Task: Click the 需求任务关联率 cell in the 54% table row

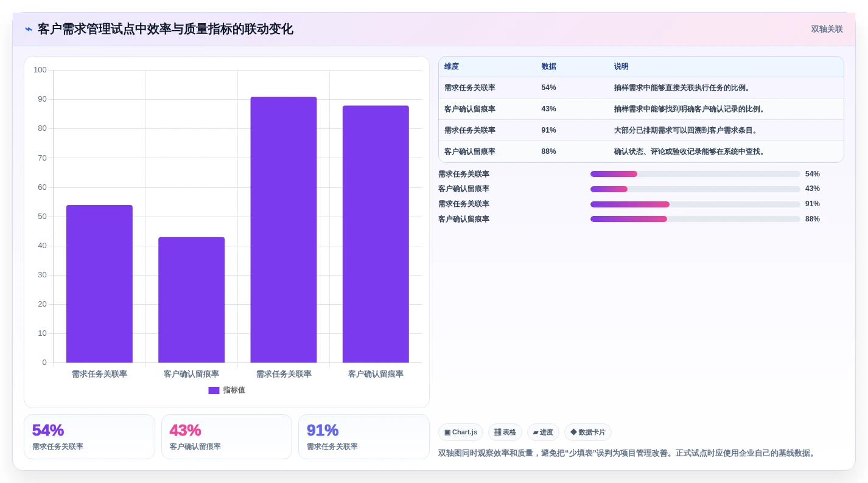Action: coord(470,88)
